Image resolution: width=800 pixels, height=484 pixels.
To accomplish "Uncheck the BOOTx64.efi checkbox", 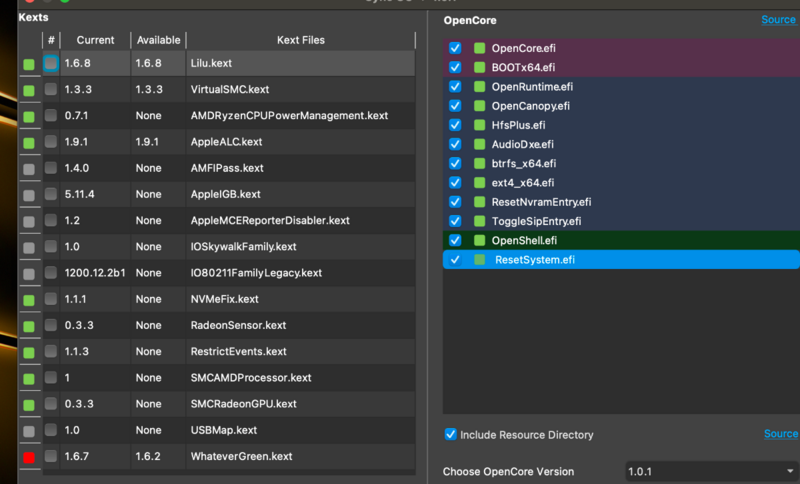I will click(x=455, y=67).
